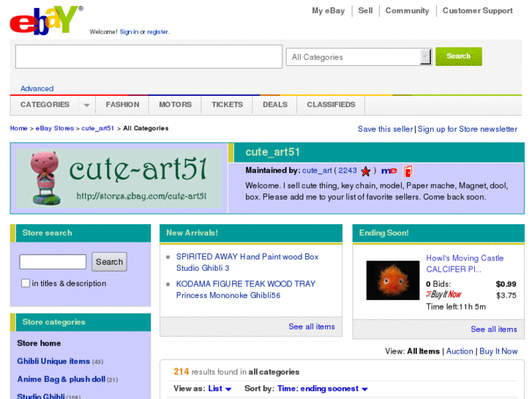Click the eBay logo
The width and height of the screenshot is (532, 399).
pos(46,20)
